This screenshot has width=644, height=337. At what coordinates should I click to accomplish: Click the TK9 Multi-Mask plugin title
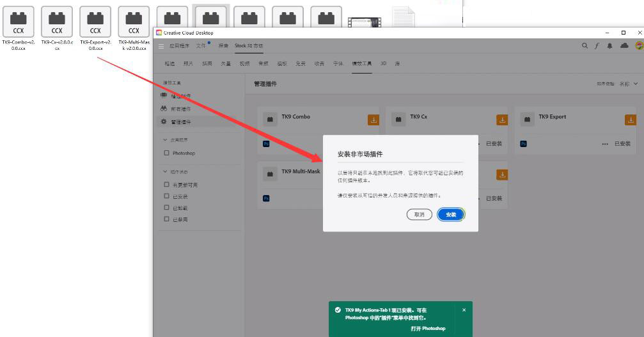pyautogui.click(x=301, y=171)
